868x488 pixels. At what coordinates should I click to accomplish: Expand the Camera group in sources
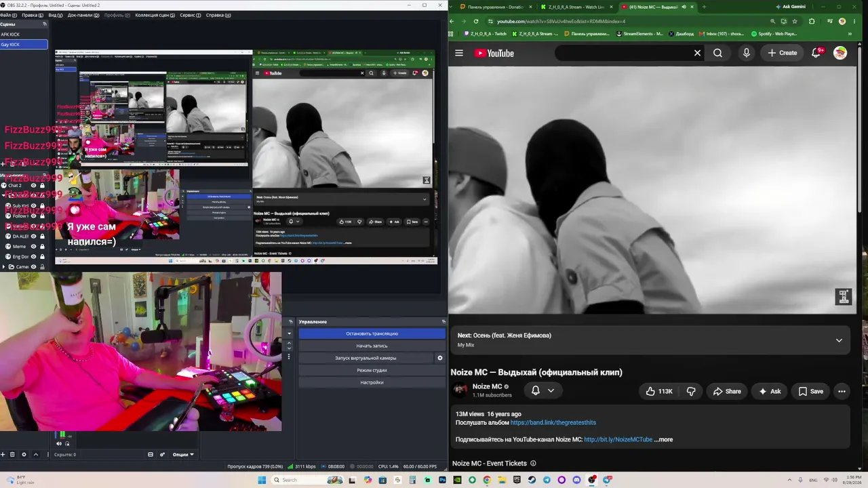[3, 266]
